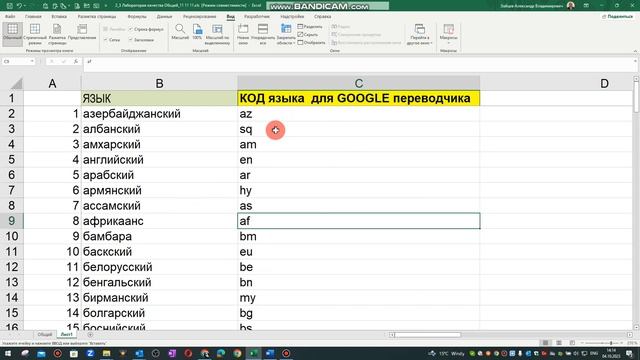The height and width of the screenshot is (360, 640).
Task: Adjust the zoom slider in status bar
Action: coord(611,343)
